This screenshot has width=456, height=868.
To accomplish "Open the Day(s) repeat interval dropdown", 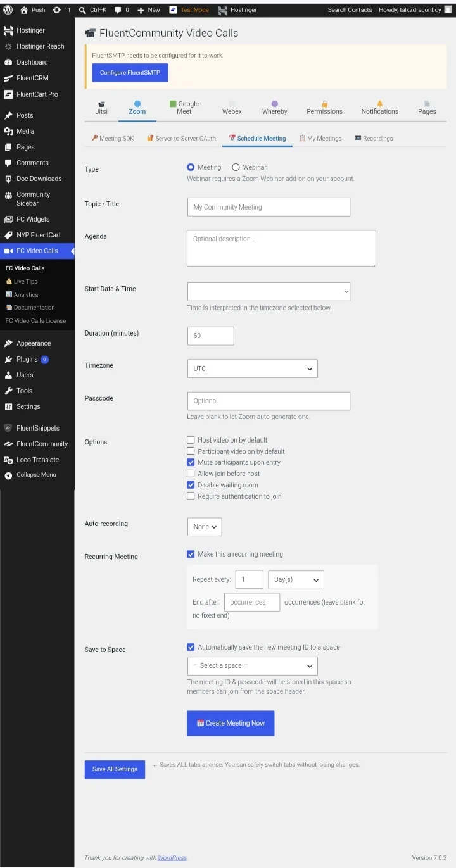I will click(296, 580).
